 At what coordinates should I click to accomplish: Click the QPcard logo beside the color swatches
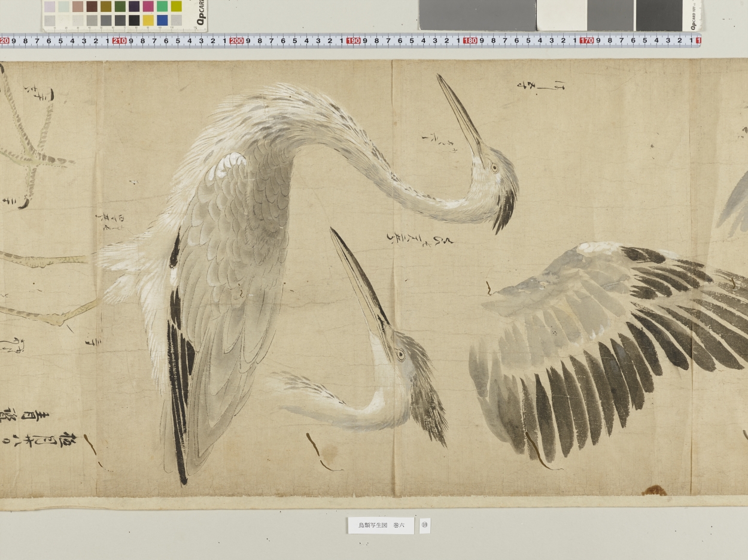pos(201,13)
